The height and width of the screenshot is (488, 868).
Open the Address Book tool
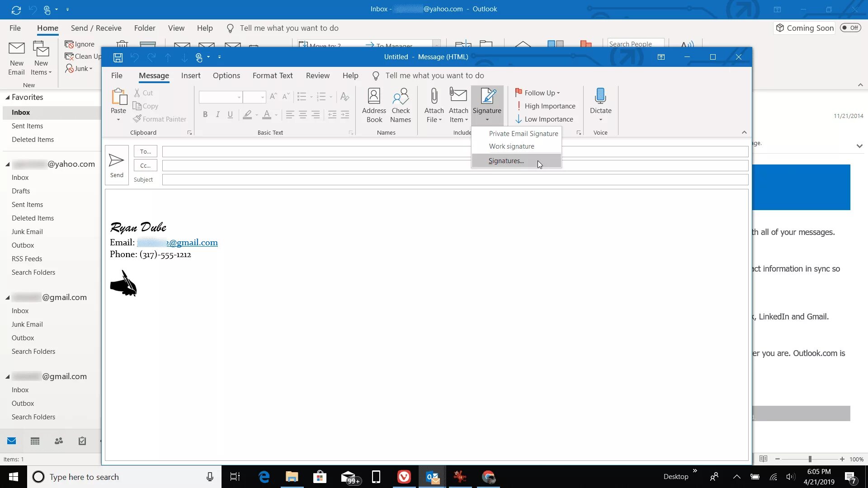(373, 105)
